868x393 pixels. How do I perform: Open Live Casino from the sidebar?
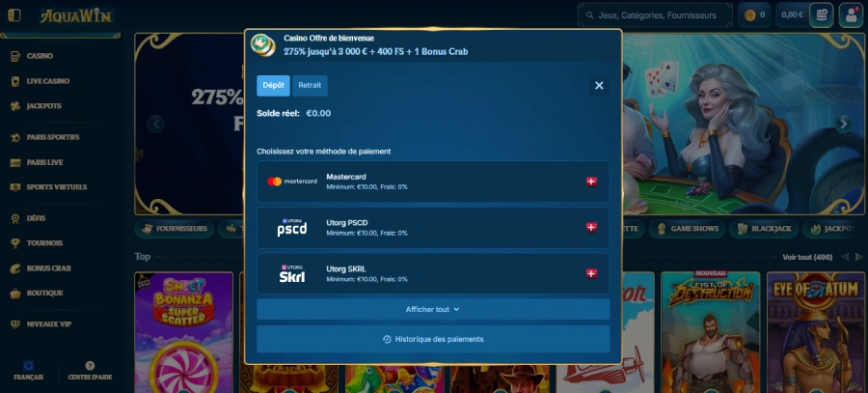pos(47,81)
